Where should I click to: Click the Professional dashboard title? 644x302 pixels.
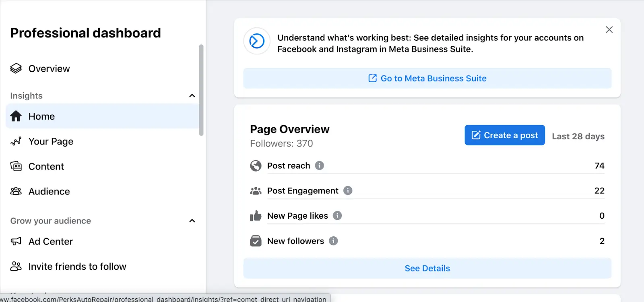coord(86,33)
